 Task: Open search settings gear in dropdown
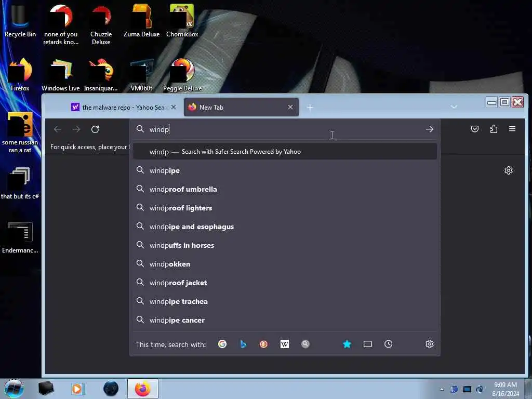point(430,344)
